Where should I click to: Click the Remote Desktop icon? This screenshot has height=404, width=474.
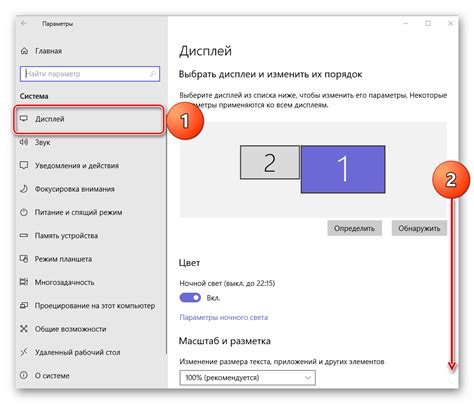pyautogui.click(x=24, y=352)
